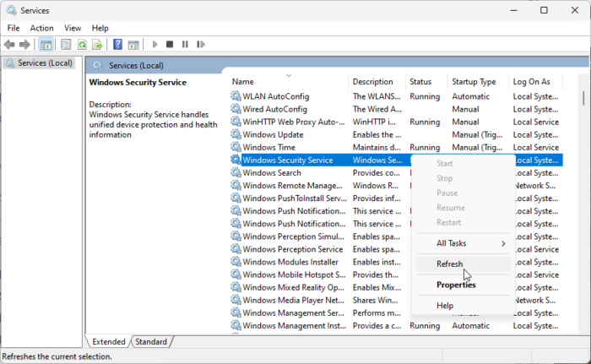Click the Back arrow toolbar icon
Image resolution: width=591 pixels, height=364 pixels.
[x=9, y=45]
